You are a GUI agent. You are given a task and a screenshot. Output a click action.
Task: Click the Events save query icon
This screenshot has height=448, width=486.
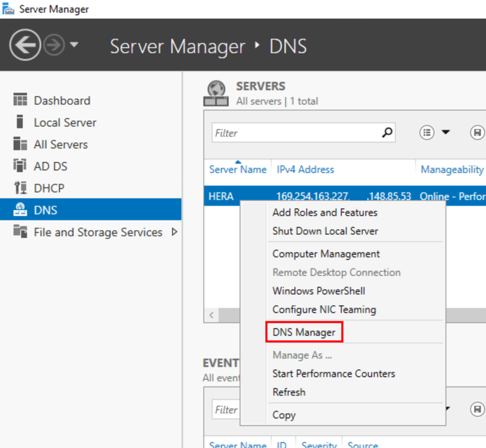pyautogui.click(x=477, y=409)
